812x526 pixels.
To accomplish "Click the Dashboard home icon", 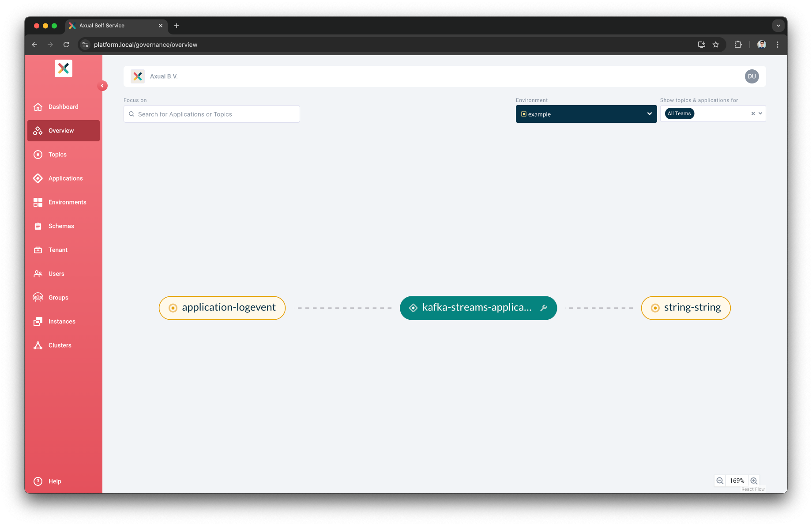I will point(38,107).
